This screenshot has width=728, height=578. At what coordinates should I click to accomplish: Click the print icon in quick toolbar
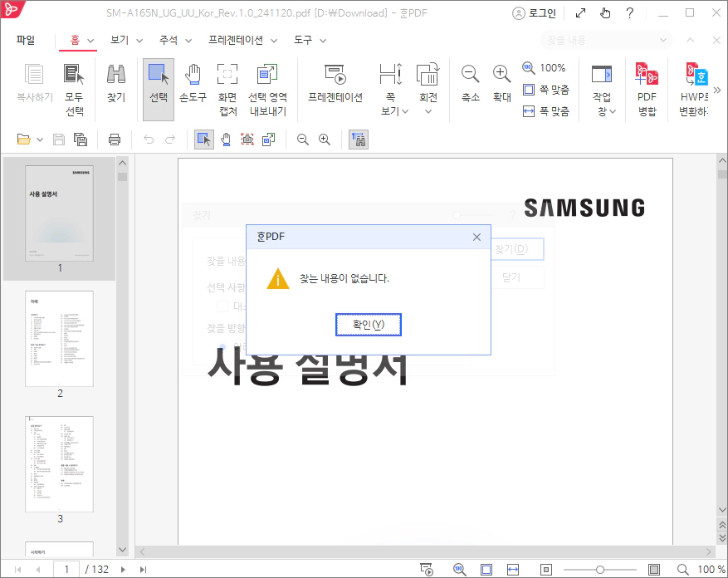pyautogui.click(x=115, y=140)
